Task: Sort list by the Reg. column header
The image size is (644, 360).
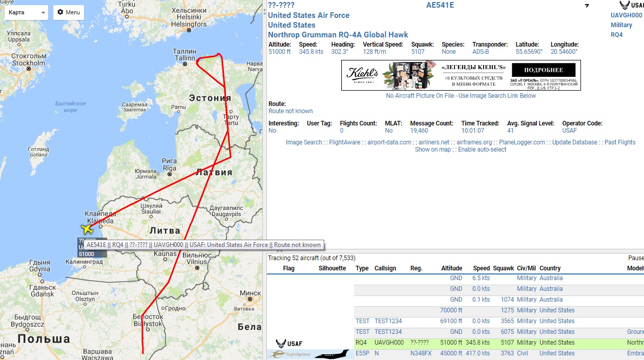Action: click(416, 268)
